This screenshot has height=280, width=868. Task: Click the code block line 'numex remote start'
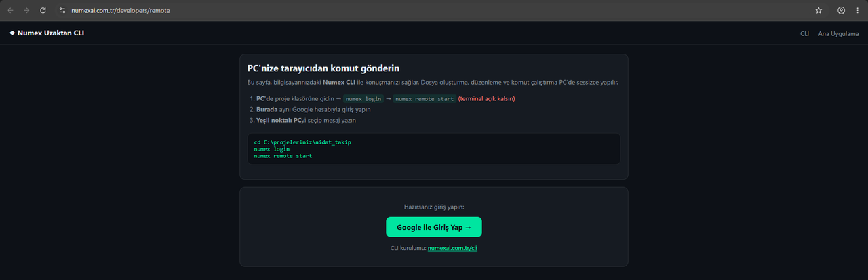coord(283,156)
